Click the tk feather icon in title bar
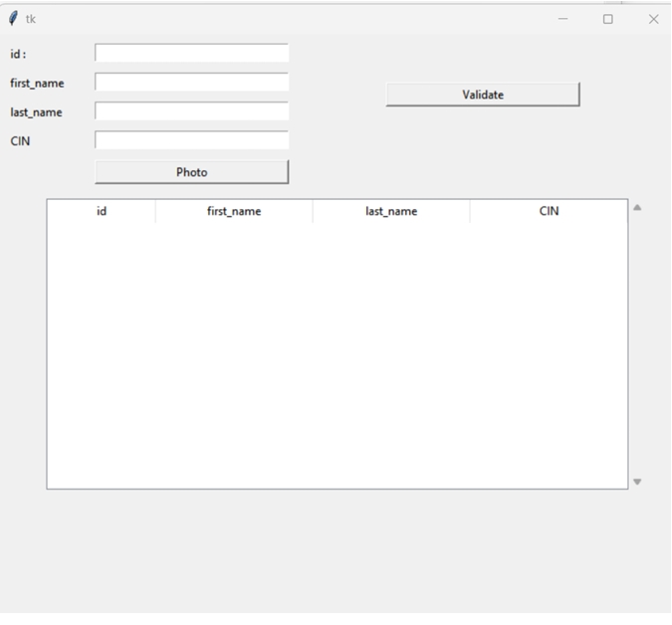Viewport: 672px width, 625px height. pos(13,19)
